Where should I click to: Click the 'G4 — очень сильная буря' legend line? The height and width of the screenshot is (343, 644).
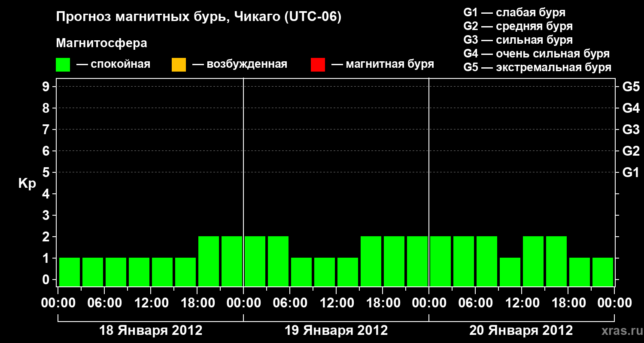537,54
